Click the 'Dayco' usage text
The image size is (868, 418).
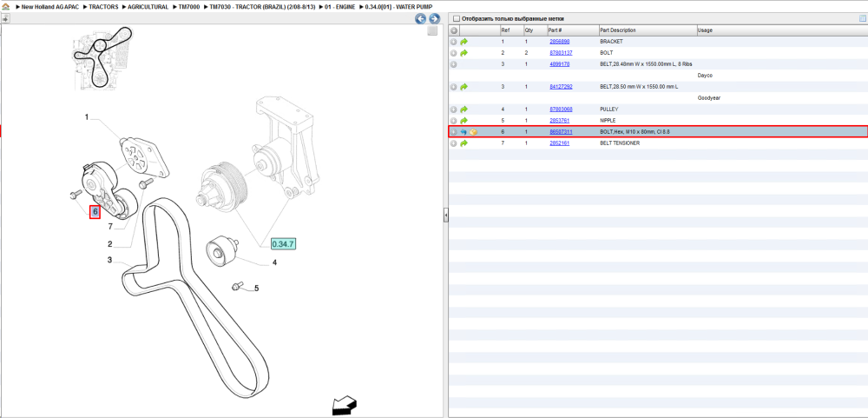tap(705, 76)
